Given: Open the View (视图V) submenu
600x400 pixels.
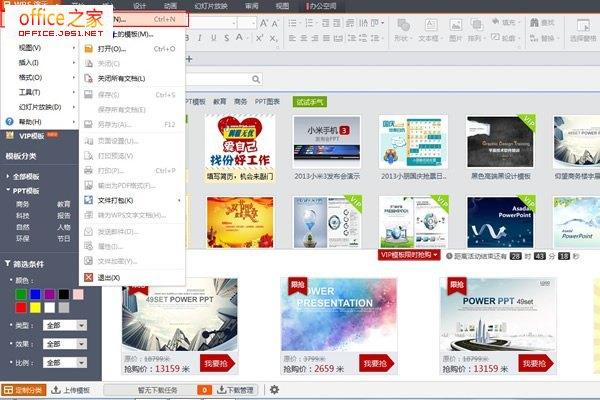Looking at the screenshot, I should pos(40,48).
